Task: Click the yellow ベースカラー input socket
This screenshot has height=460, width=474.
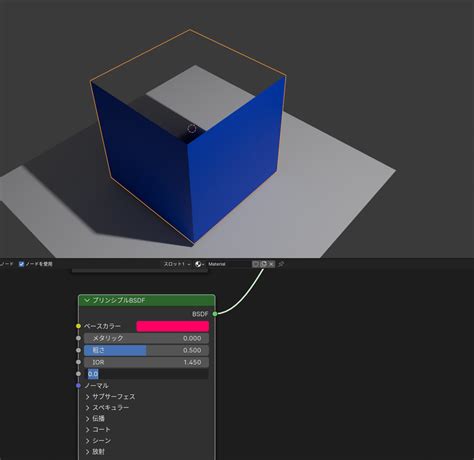Action: (78, 326)
